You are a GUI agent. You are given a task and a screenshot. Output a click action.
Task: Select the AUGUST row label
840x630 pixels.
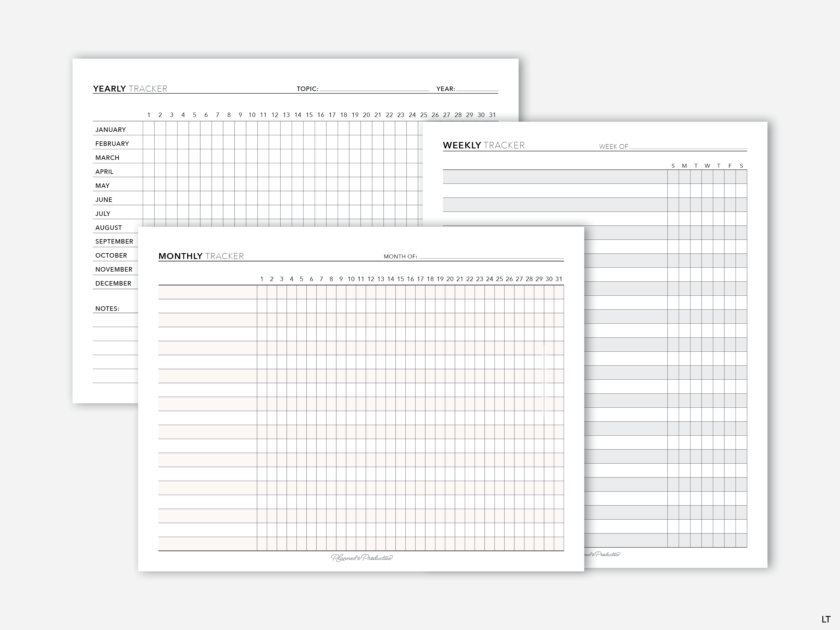pos(109,227)
